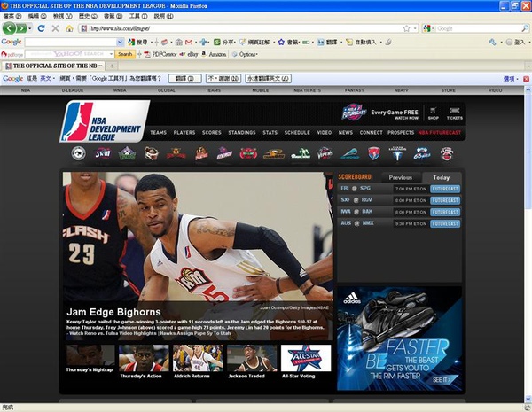Click the 不，謝謝(N) decline button
This screenshot has width=532, height=412.
pyautogui.click(x=223, y=79)
